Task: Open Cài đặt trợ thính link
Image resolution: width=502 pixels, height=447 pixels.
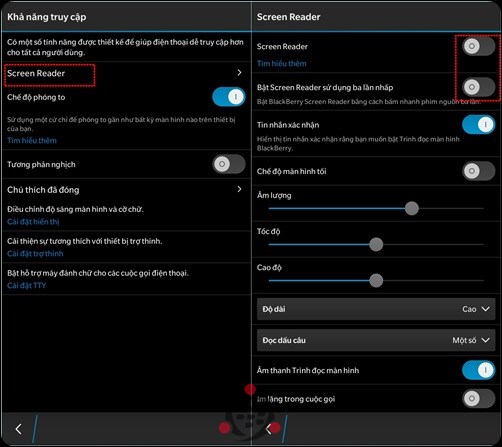Action: [35, 254]
